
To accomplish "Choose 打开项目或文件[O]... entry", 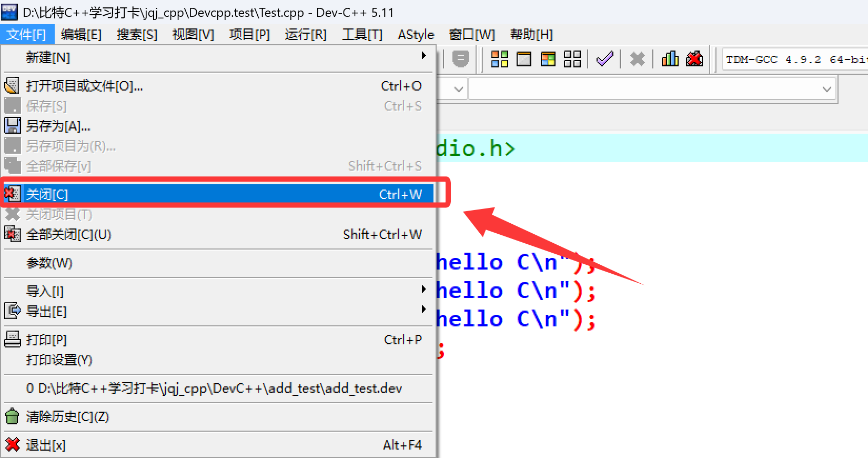I will 218,86.
